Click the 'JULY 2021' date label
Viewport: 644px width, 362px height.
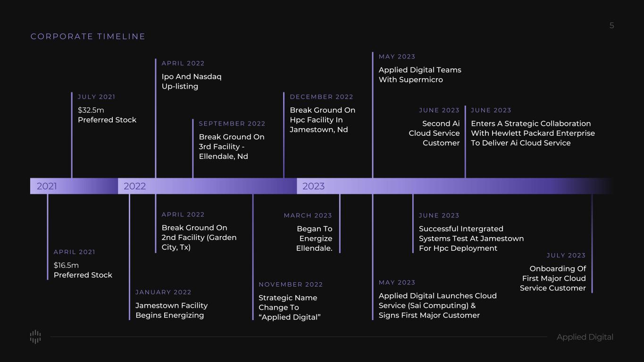pos(97,97)
